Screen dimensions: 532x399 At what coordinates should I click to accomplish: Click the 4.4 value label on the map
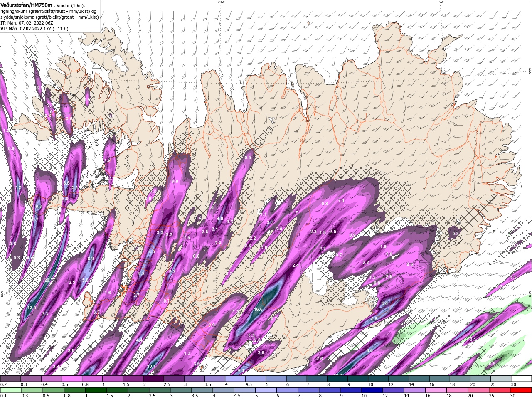(139, 340)
